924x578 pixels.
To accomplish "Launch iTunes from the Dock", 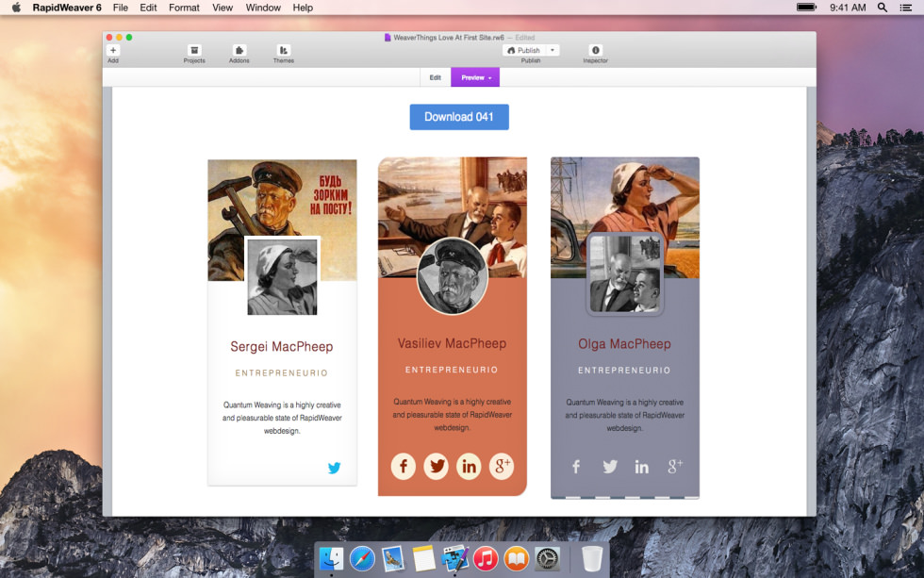I will tap(486, 558).
